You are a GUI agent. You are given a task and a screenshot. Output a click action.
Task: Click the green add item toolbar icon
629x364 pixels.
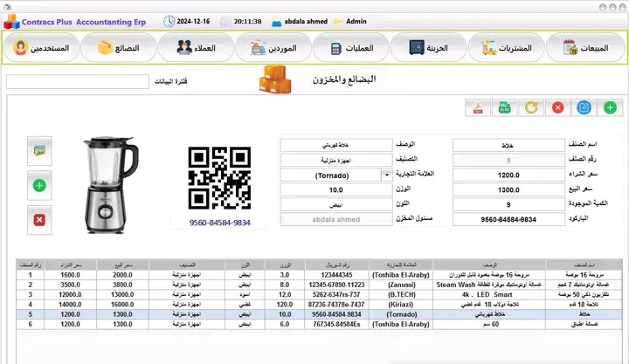tap(610, 108)
